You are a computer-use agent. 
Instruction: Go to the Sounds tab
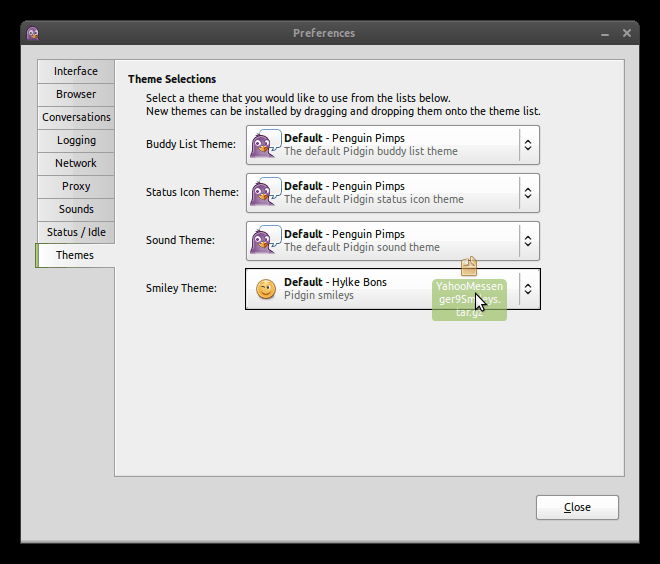pyautogui.click(x=76, y=209)
